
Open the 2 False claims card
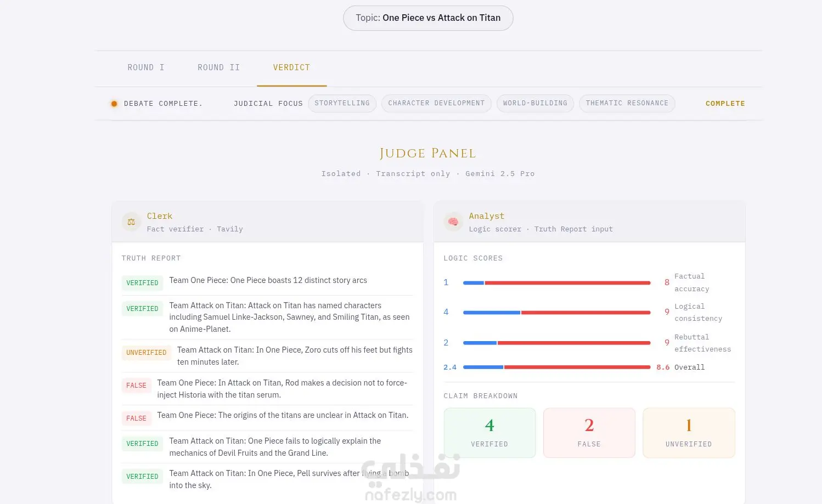pyautogui.click(x=589, y=433)
